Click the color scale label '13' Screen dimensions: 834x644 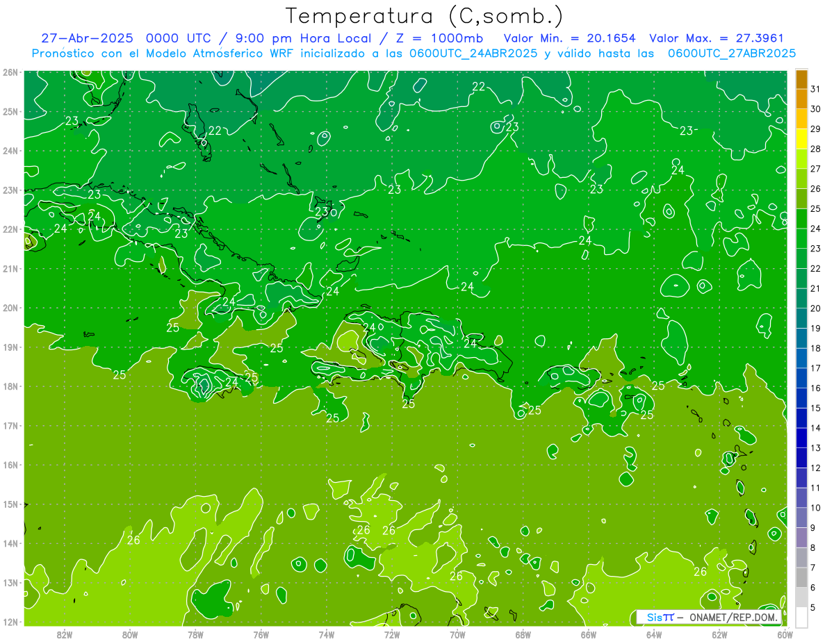pos(815,447)
